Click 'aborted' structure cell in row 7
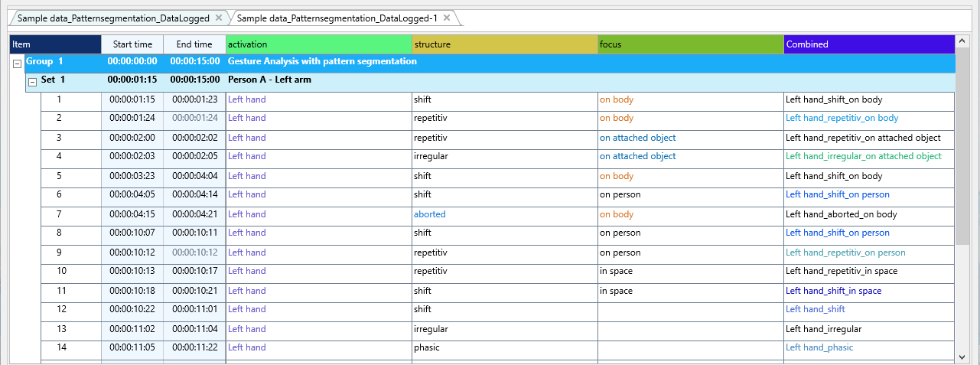This screenshot has height=365, width=980. [430, 214]
